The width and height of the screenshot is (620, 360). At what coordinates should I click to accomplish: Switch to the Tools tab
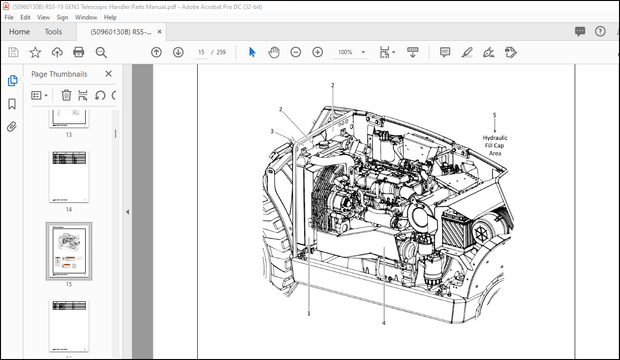[53, 32]
